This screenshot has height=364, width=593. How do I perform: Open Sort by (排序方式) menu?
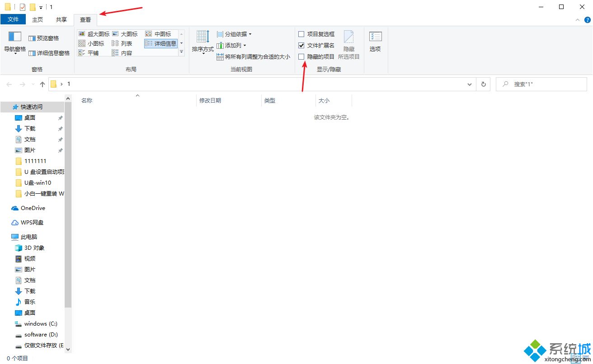point(202,43)
